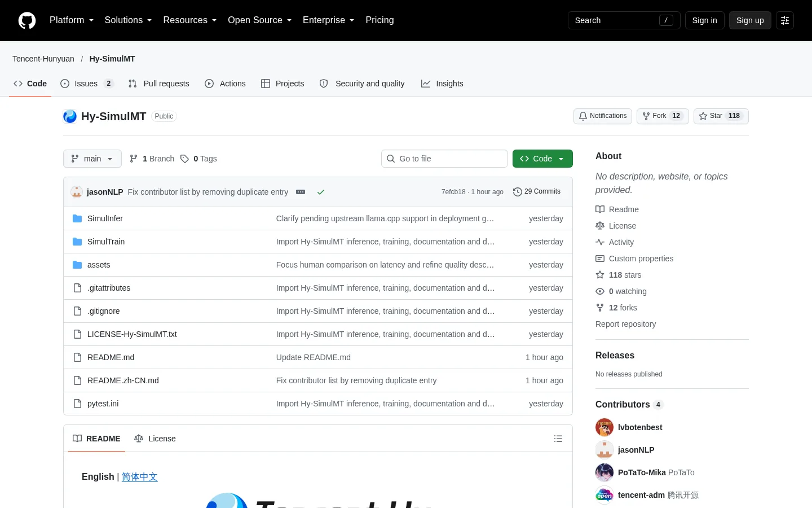Switch to the License tab in README panel
The height and width of the screenshot is (508, 812).
(155, 439)
